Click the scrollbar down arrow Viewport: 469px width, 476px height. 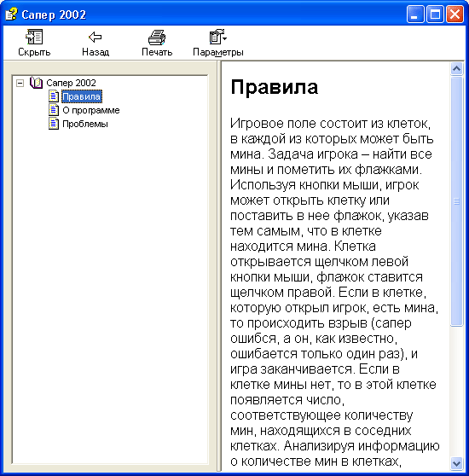(456, 463)
